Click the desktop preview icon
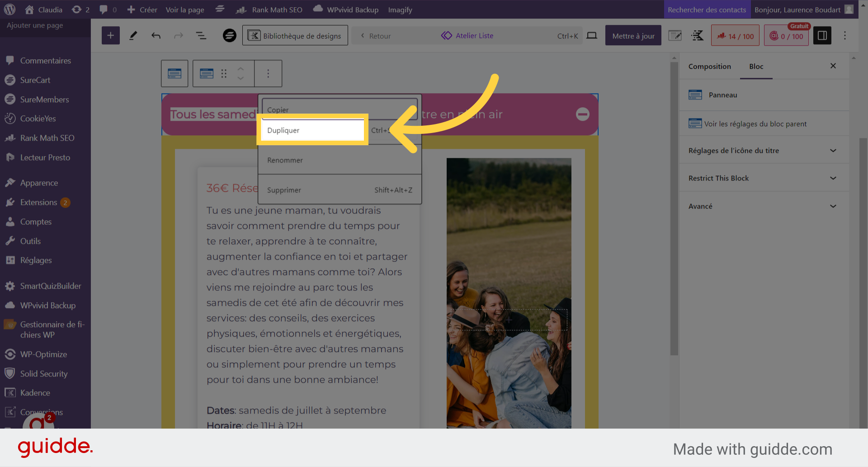The width and height of the screenshot is (868, 467). [592, 35]
